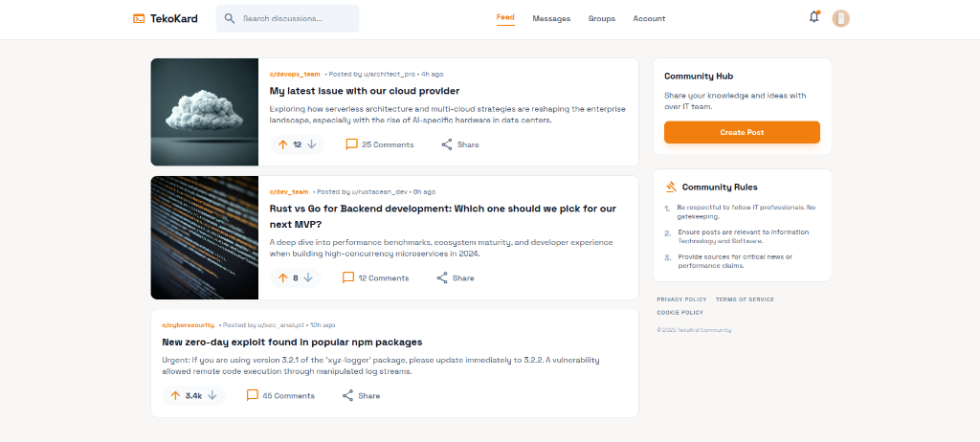Upvote the npm zero-day exploit post
The image size is (980, 442).
[x=175, y=395]
